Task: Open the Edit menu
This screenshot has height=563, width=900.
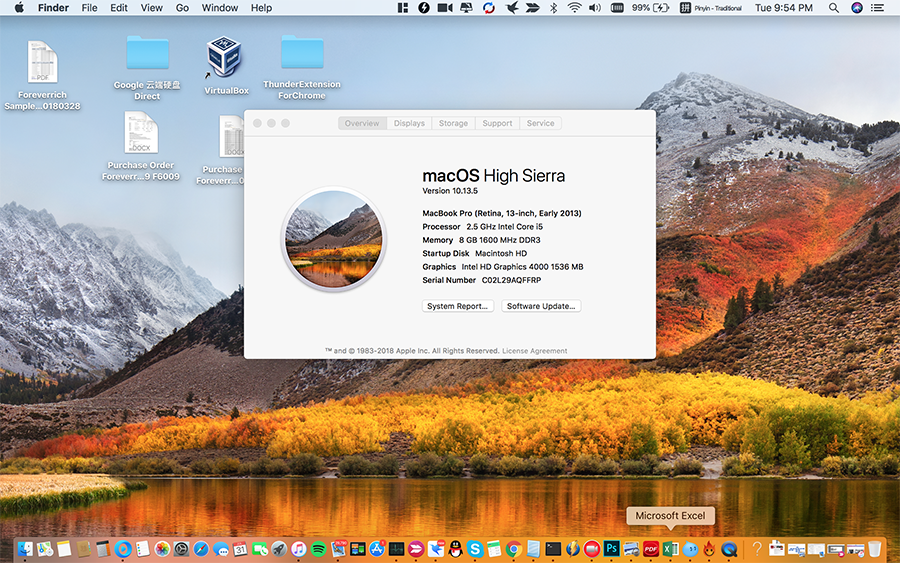Action: tap(119, 8)
